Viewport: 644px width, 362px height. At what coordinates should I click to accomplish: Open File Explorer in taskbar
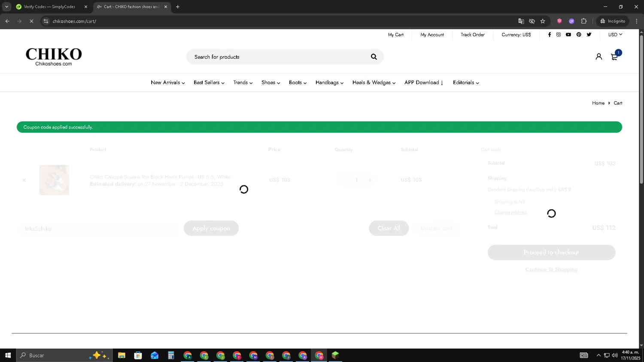coord(122,355)
